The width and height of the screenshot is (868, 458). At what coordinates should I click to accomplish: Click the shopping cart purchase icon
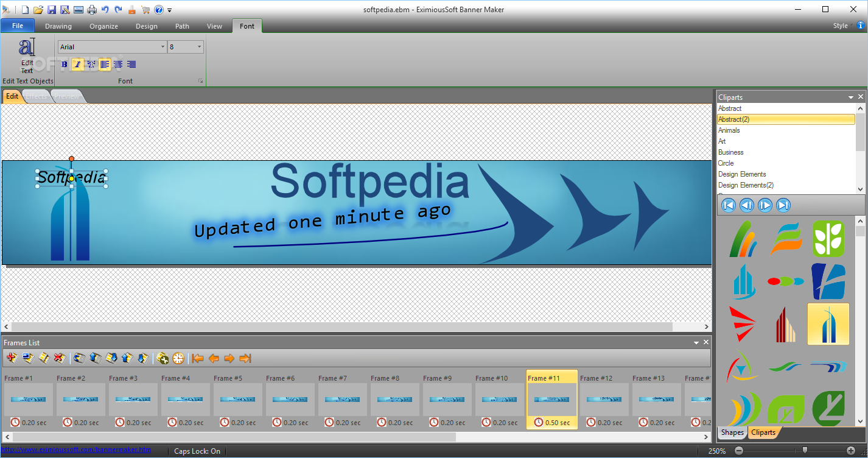pyautogui.click(x=145, y=10)
